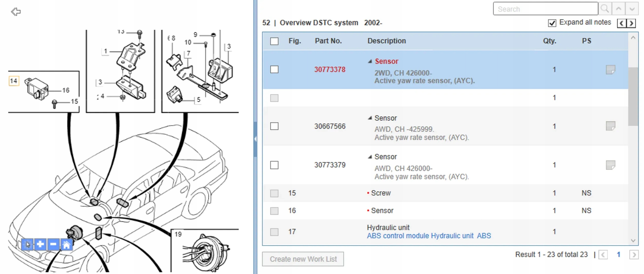Click the 'Overview DSTC system' title
Image resolution: width=644 pixels, height=274 pixels.
[x=319, y=23]
